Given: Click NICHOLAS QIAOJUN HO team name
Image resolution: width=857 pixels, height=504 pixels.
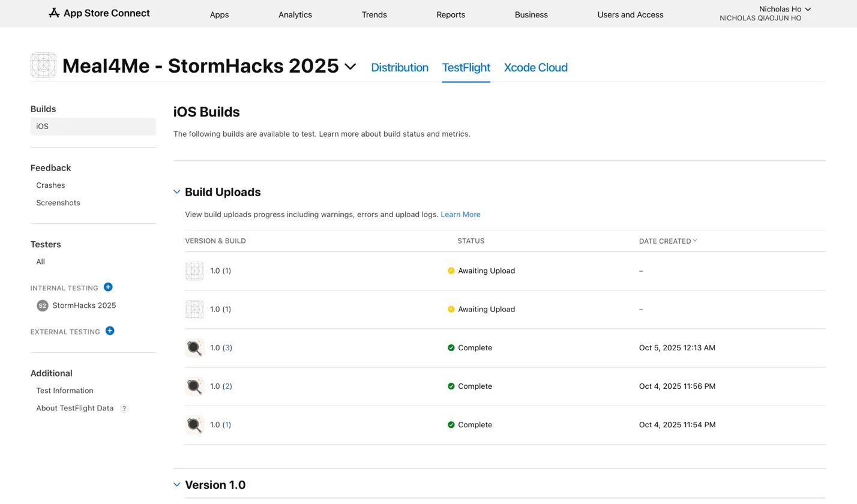Looking at the screenshot, I should (x=760, y=19).
